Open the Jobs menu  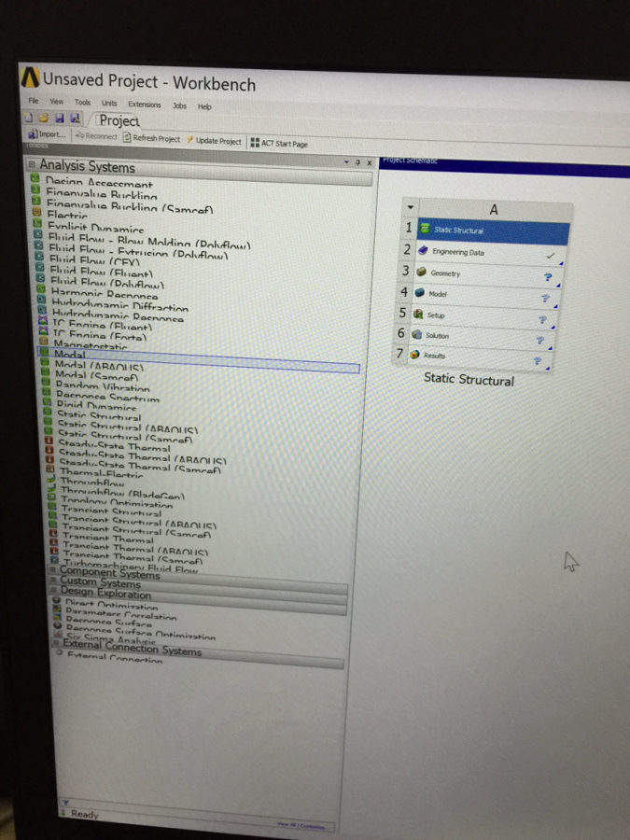[179, 105]
